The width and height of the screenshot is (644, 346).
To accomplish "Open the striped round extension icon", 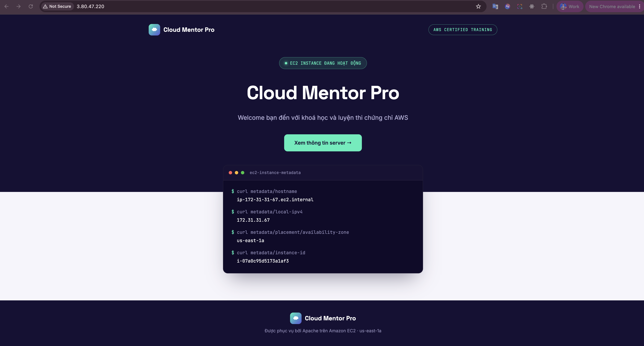I will pos(507,6).
